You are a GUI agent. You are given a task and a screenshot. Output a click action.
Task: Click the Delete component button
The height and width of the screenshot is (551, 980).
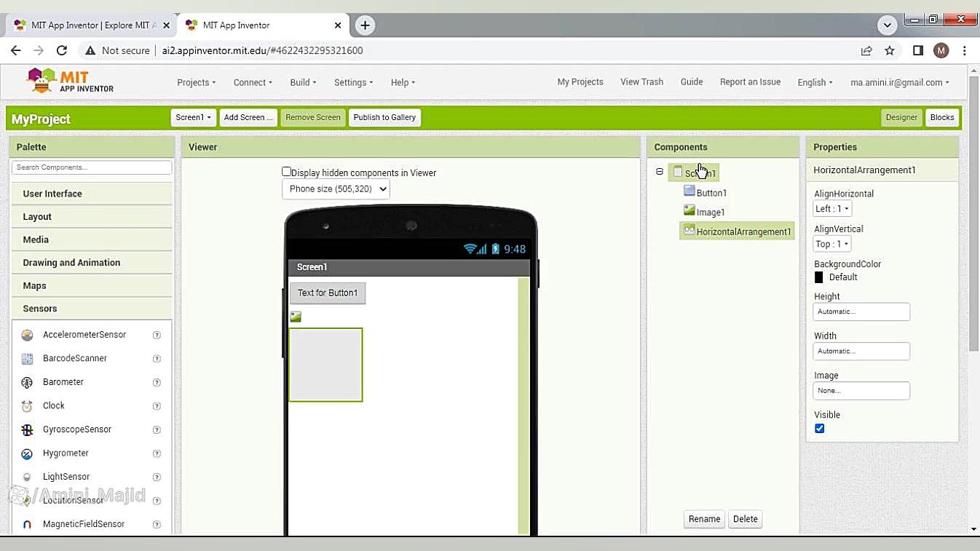(745, 519)
